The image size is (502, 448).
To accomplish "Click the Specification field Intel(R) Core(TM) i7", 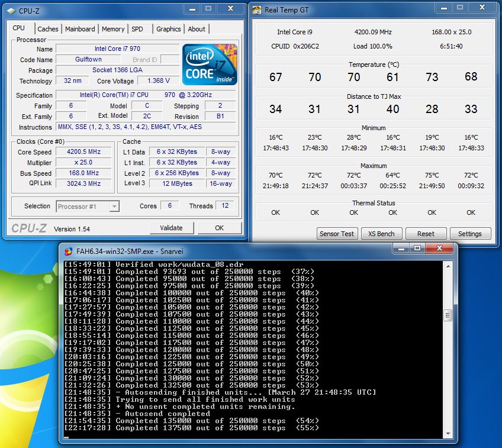I will tap(146, 95).
